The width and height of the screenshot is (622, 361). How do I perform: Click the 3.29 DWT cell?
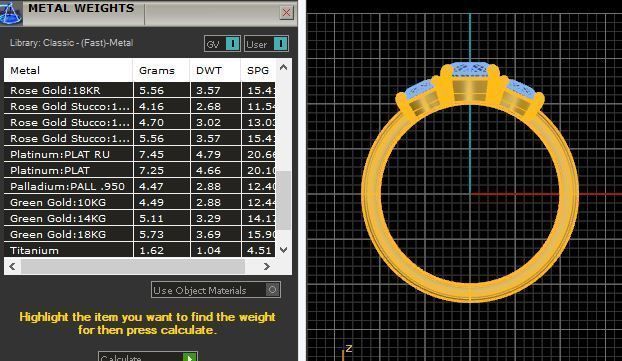[215, 218]
